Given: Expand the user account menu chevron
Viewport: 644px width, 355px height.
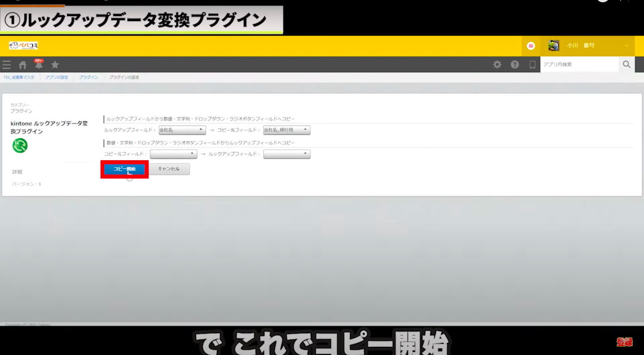Looking at the screenshot, I should click(x=627, y=46).
